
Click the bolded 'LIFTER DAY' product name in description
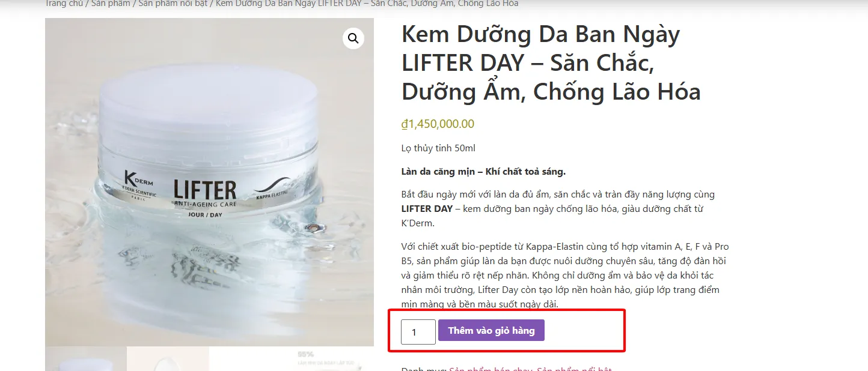[x=427, y=208]
